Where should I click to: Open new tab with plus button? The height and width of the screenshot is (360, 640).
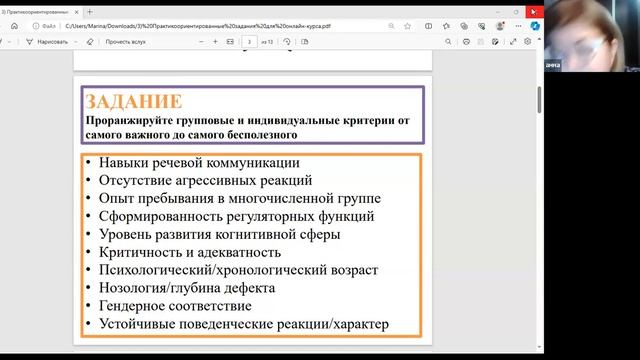pyautogui.click(x=90, y=12)
